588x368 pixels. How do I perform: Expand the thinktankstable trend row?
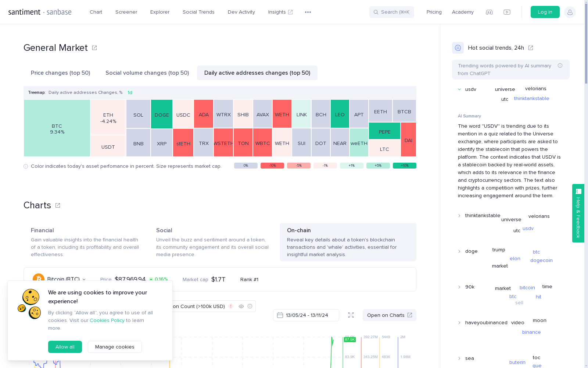[x=459, y=216]
